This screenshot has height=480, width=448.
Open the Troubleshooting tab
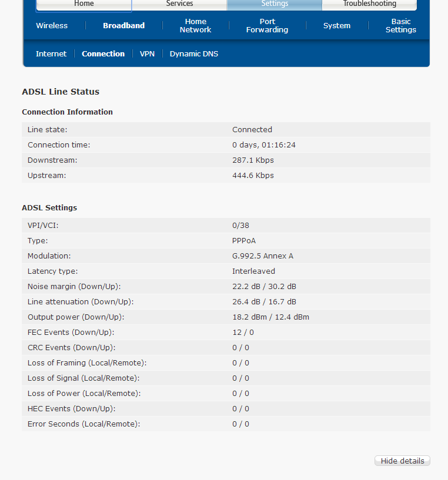[x=370, y=5]
